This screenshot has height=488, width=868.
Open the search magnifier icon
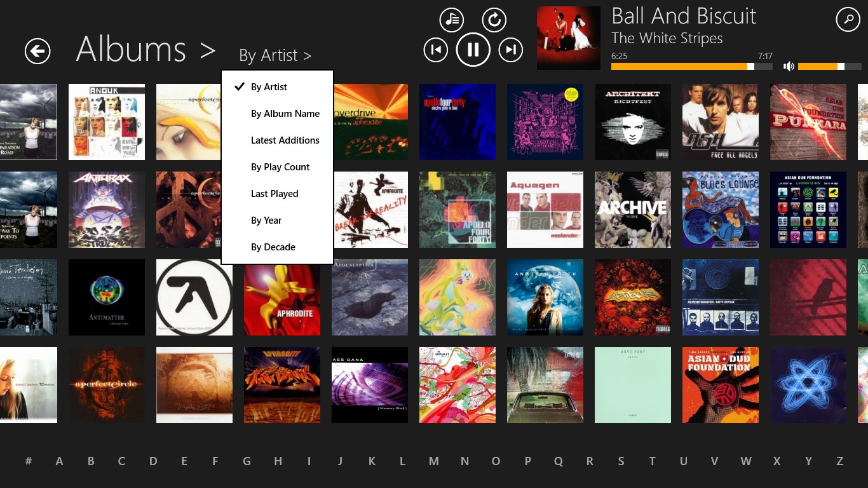tap(848, 20)
